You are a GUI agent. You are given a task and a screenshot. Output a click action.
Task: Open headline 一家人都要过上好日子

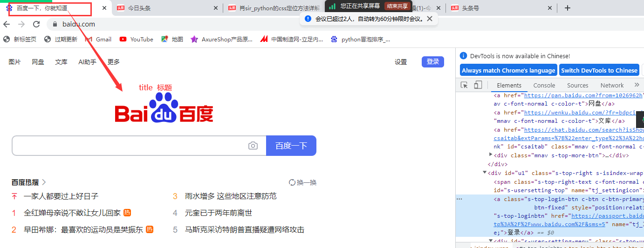(x=61, y=196)
